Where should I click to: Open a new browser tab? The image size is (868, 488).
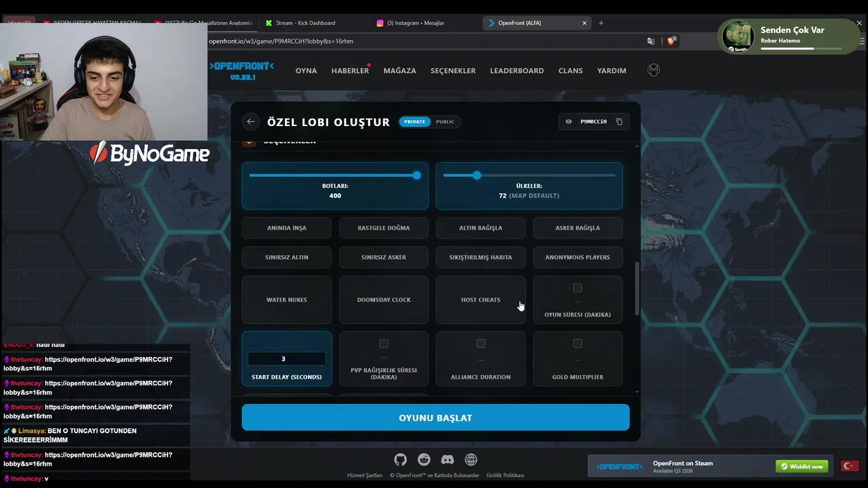601,23
